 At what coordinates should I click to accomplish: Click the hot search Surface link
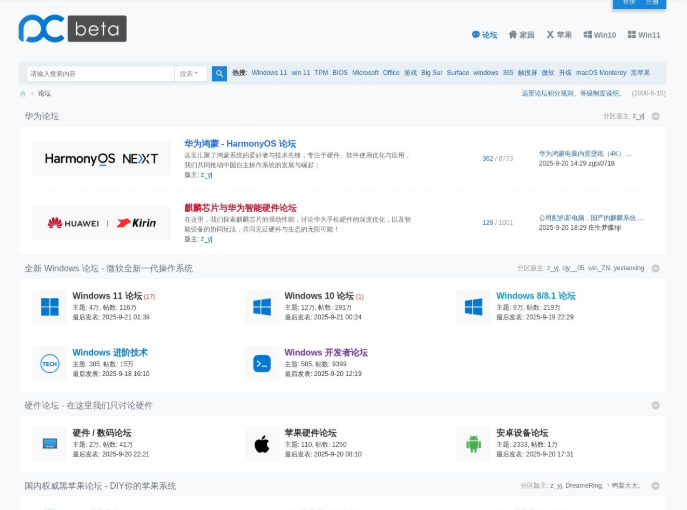point(458,73)
